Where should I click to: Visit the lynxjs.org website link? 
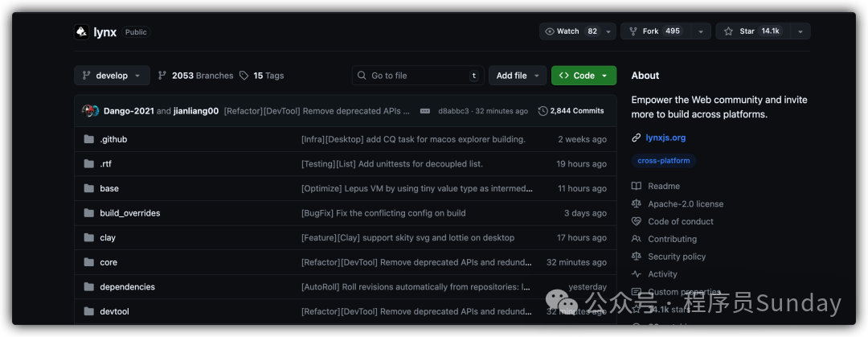tap(665, 138)
